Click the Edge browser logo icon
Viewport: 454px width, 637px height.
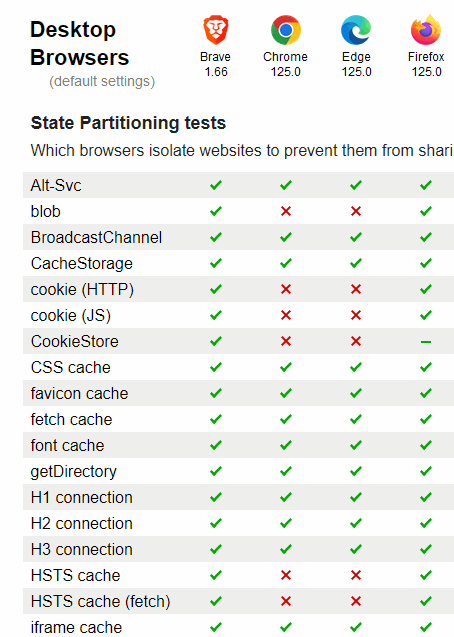point(356,30)
